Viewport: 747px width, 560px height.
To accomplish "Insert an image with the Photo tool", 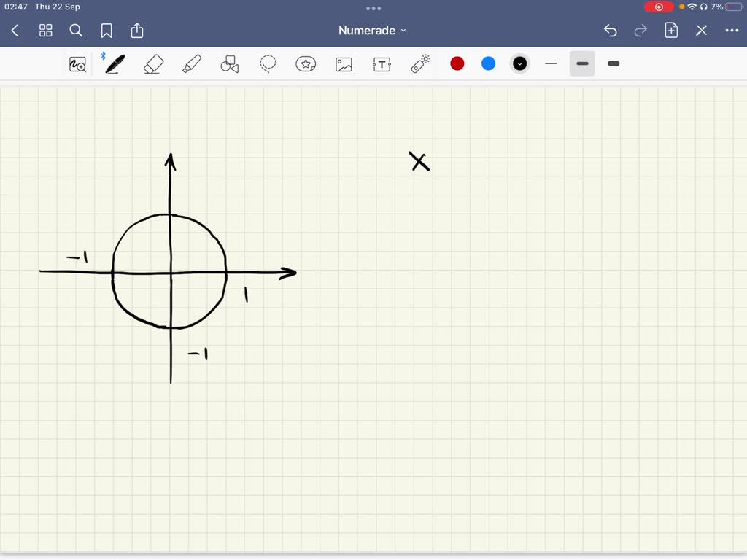I will (x=344, y=63).
